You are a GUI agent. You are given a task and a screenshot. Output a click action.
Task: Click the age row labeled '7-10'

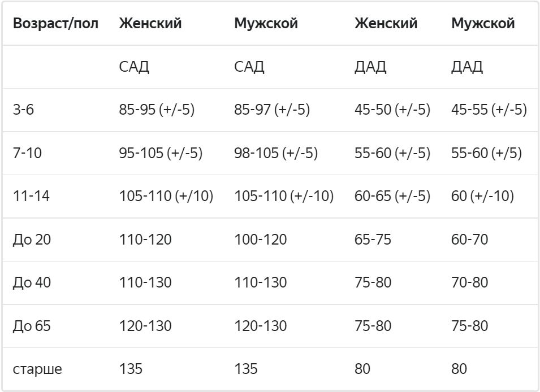27,153
